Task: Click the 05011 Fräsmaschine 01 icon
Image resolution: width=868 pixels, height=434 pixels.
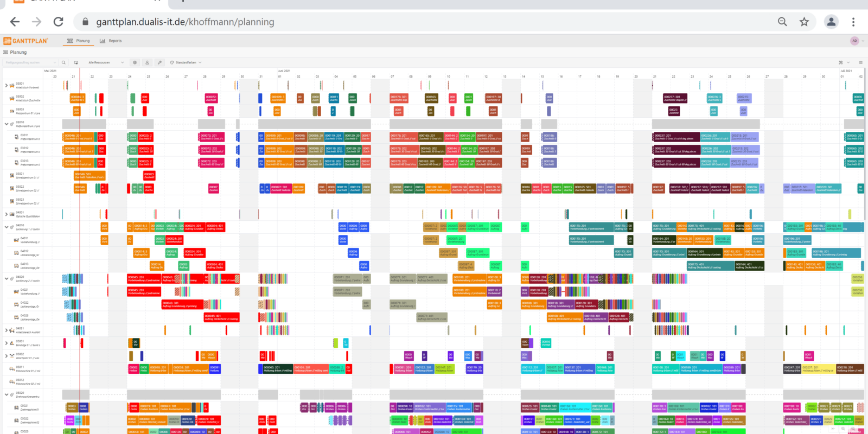Action: coord(12,368)
